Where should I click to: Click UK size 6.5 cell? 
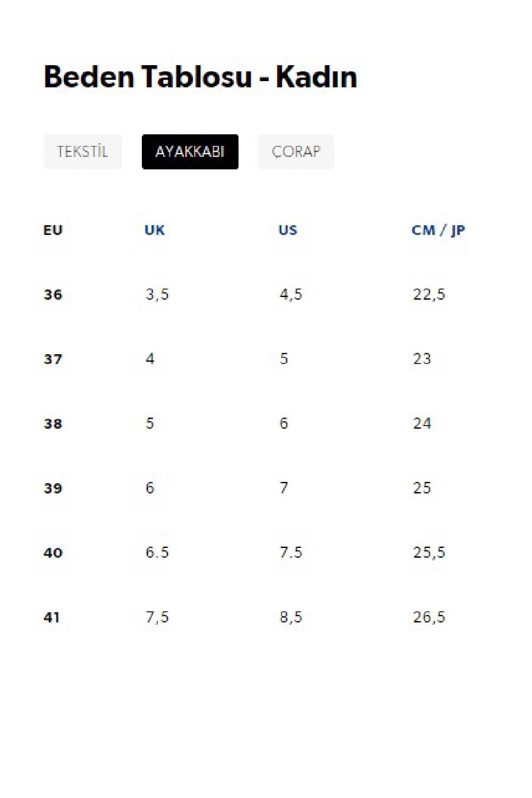tap(157, 552)
